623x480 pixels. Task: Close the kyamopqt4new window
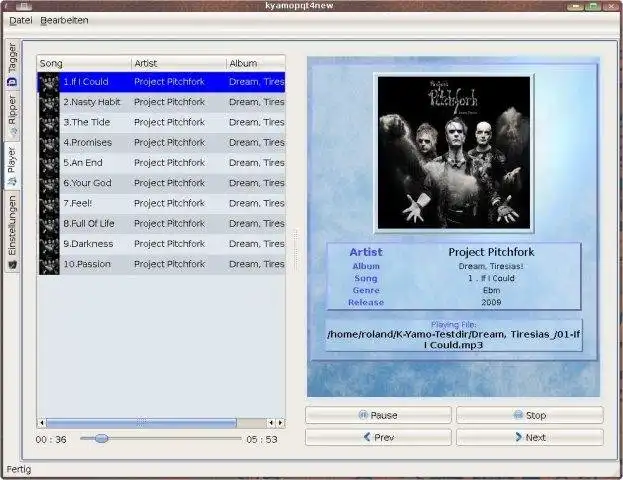(x=612, y=6)
